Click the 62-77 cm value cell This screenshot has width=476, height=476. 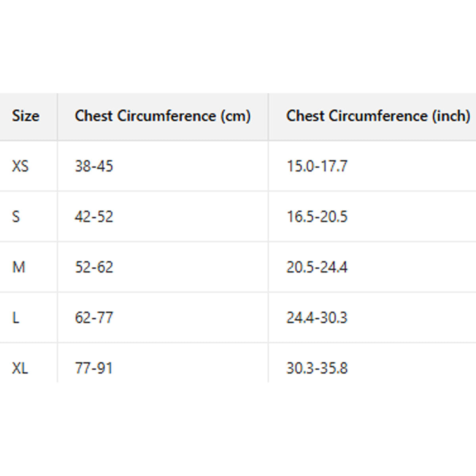[x=94, y=318]
